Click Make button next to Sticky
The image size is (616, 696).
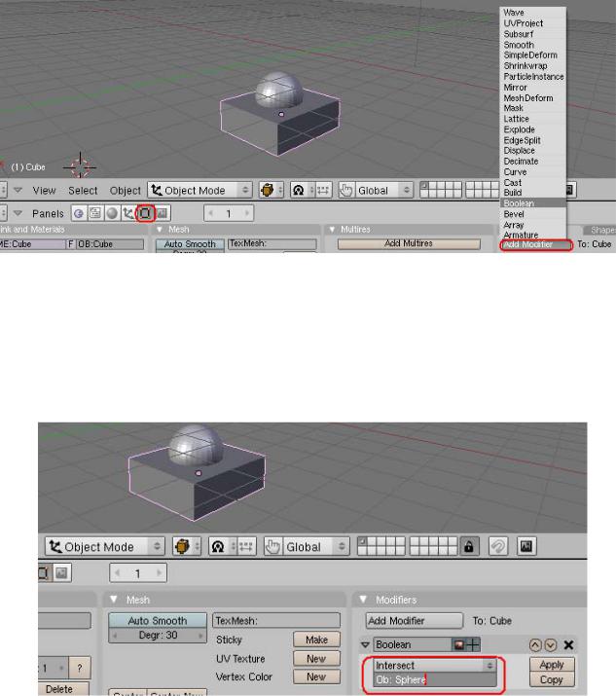click(x=316, y=640)
